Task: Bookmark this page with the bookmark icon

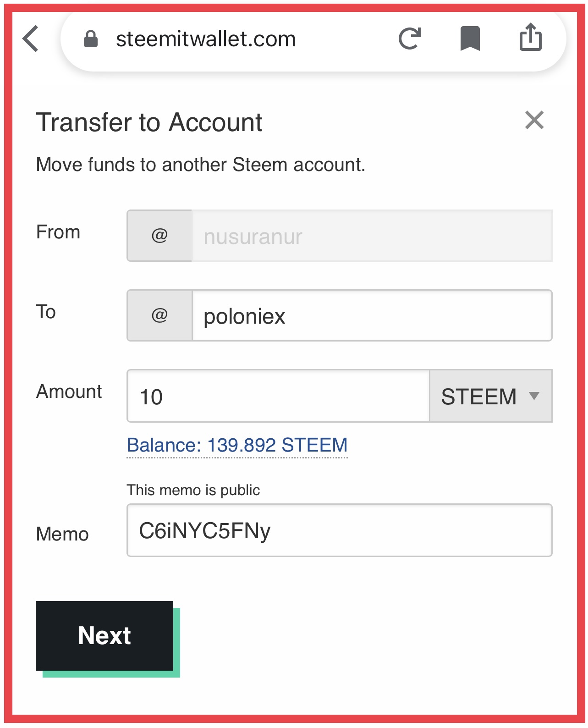Action: pyautogui.click(x=470, y=39)
